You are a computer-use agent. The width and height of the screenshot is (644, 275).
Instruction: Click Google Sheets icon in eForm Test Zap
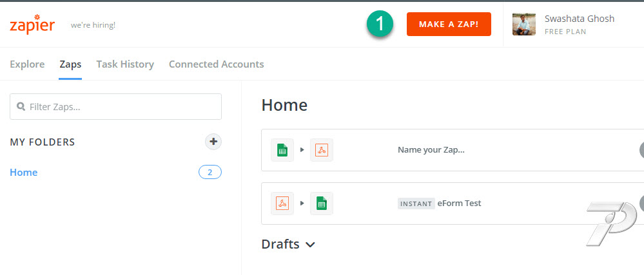tap(322, 203)
